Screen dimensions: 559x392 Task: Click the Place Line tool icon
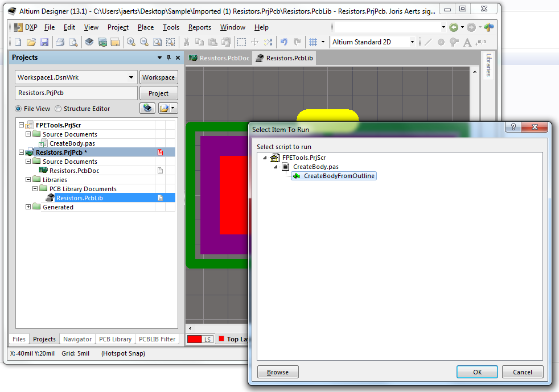click(x=428, y=42)
